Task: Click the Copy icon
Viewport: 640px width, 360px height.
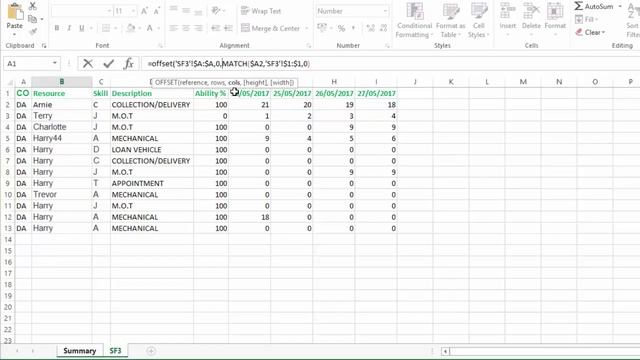Action: tap(33, 19)
